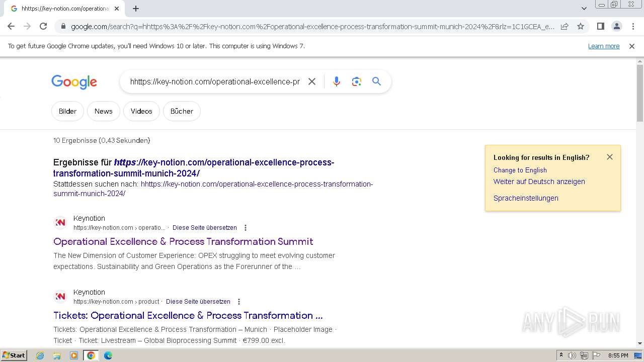This screenshot has width=644, height=362.
Task: Click Change to English link
Action: point(520,170)
